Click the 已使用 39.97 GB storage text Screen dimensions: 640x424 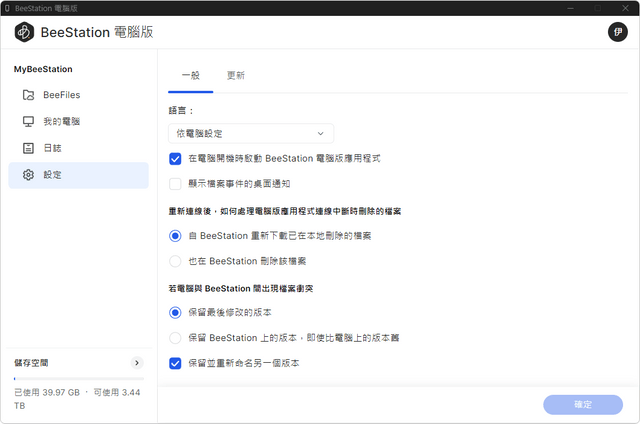pos(47,392)
